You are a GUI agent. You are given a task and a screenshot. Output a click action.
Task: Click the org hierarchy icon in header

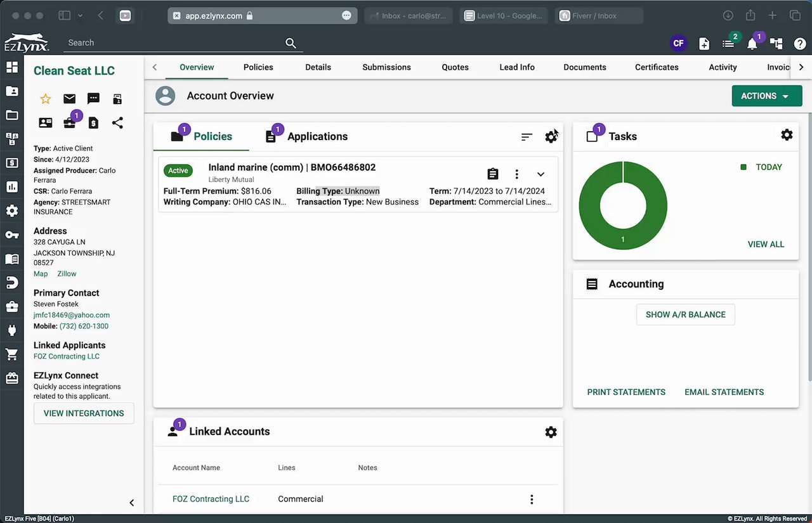[776, 43]
